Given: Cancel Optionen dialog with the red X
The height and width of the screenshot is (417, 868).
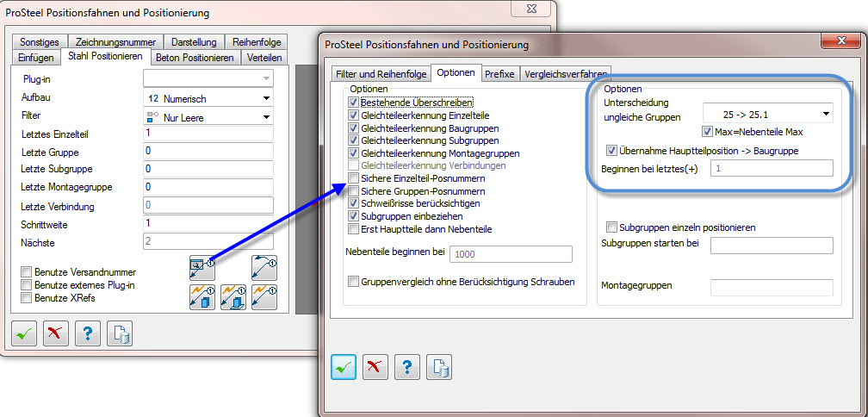Looking at the screenshot, I should (375, 367).
